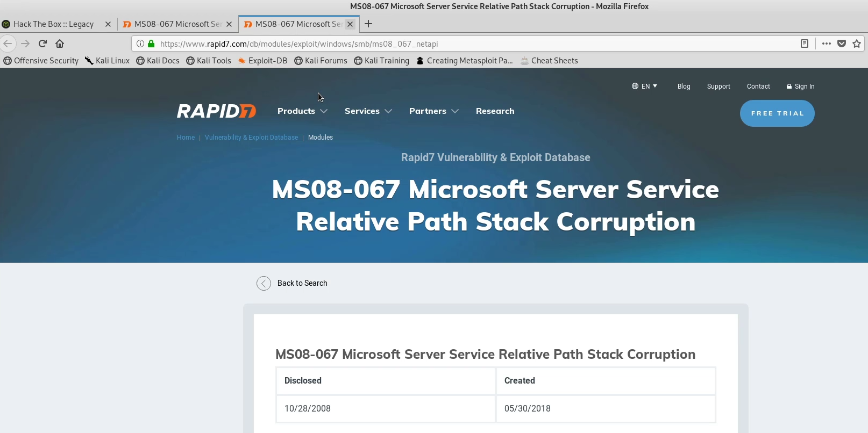Click the Rapid7 logo
Image resolution: width=868 pixels, height=433 pixels.
pyautogui.click(x=216, y=111)
